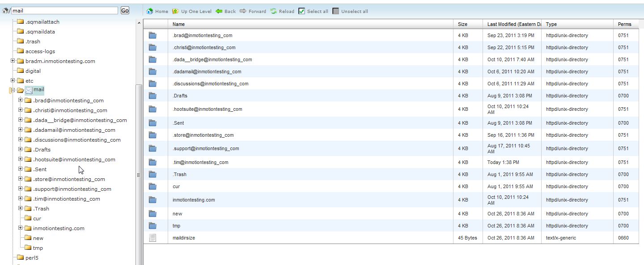Click the Home icon in toolbar
Viewport: 644px width, 265px height.
click(x=150, y=11)
